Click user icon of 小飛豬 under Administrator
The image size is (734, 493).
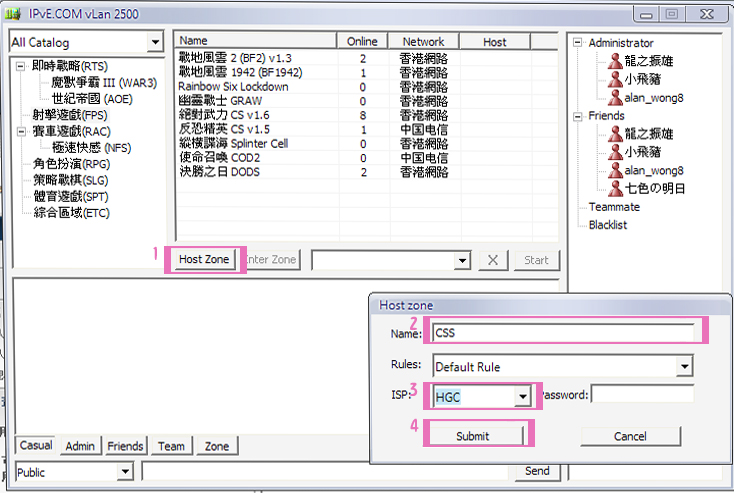(615, 79)
